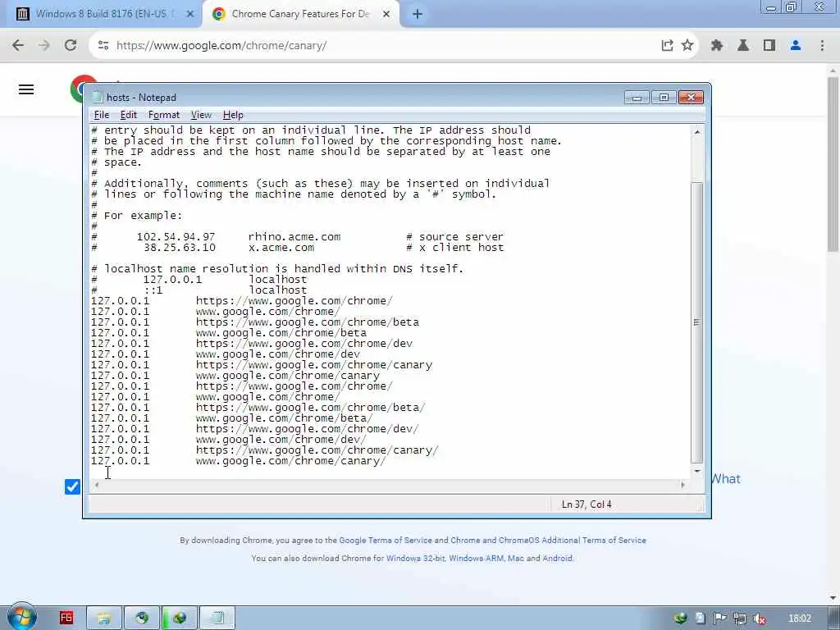Open the red FG taskbar application

click(66, 618)
